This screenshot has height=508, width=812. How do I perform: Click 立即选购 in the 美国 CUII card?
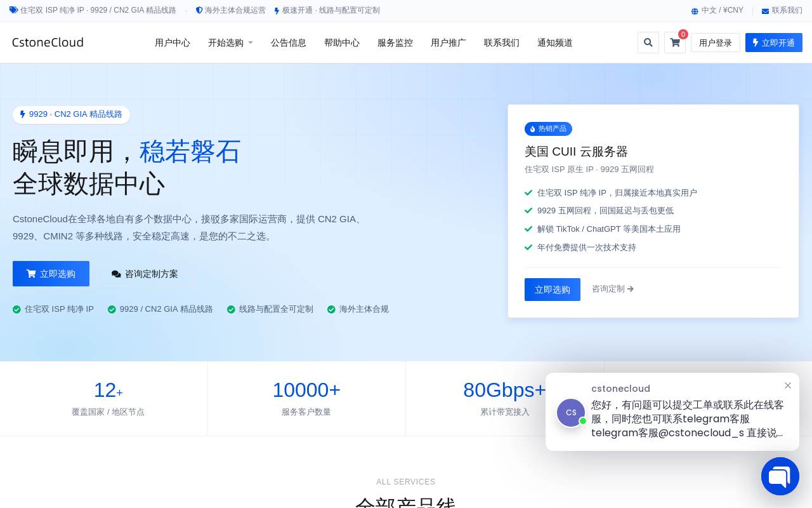click(553, 290)
